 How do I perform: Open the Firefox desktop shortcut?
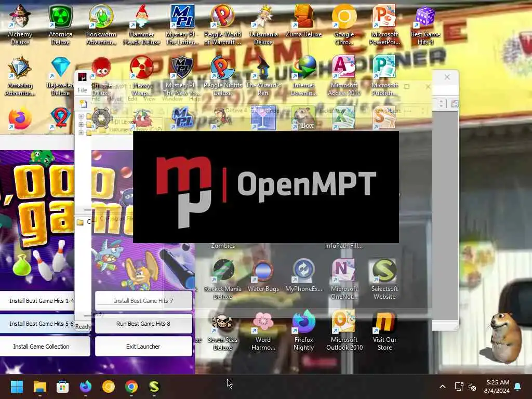point(20,119)
